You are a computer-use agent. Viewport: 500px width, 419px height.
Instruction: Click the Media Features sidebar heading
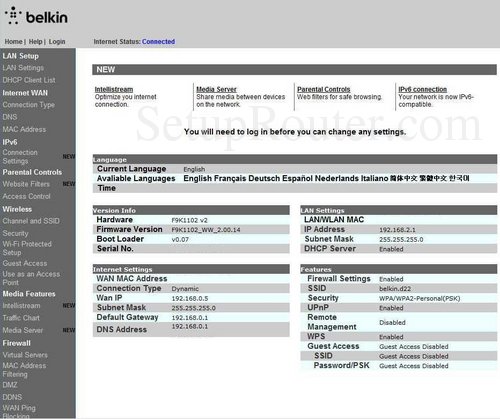(29, 294)
